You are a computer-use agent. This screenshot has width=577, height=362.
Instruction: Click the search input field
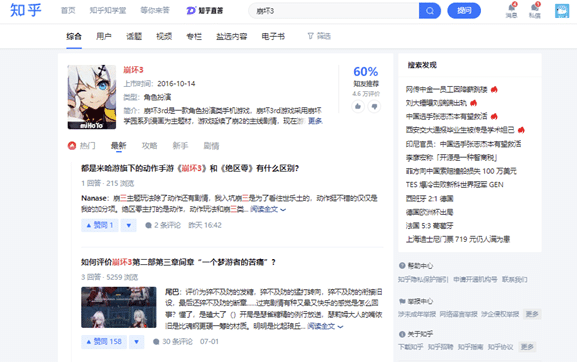click(x=334, y=11)
